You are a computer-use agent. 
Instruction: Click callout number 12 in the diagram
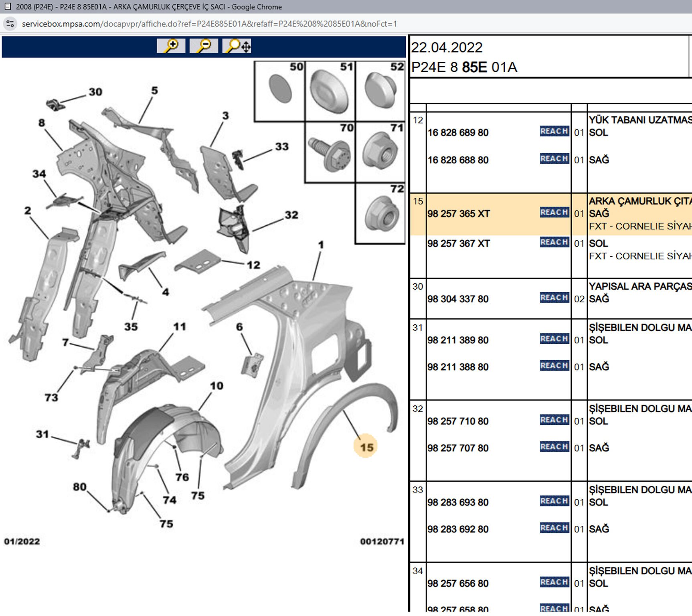click(253, 265)
